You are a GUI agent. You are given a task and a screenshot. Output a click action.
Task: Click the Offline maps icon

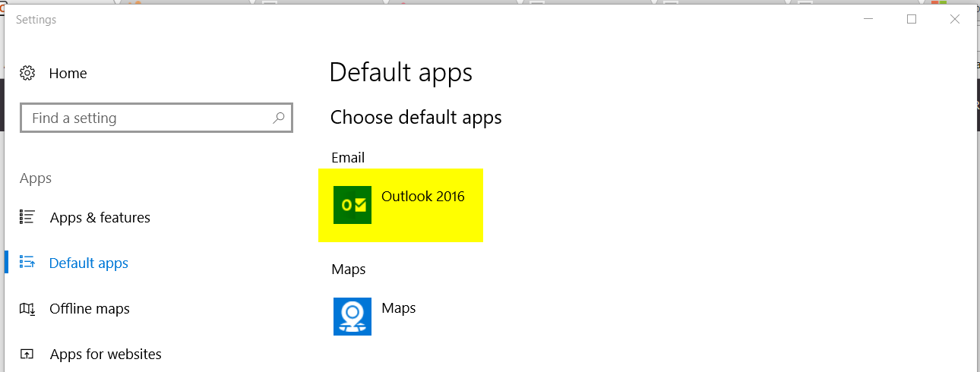27,308
